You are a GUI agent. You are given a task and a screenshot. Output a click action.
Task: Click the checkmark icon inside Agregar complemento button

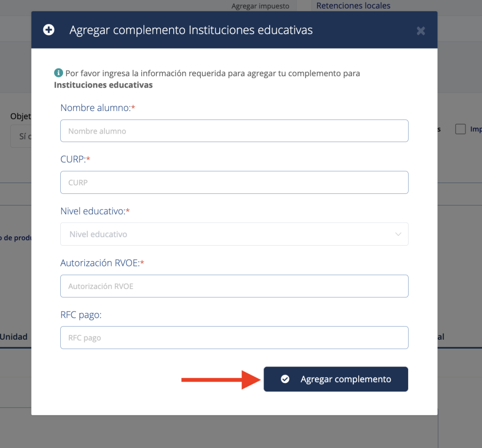tap(285, 379)
